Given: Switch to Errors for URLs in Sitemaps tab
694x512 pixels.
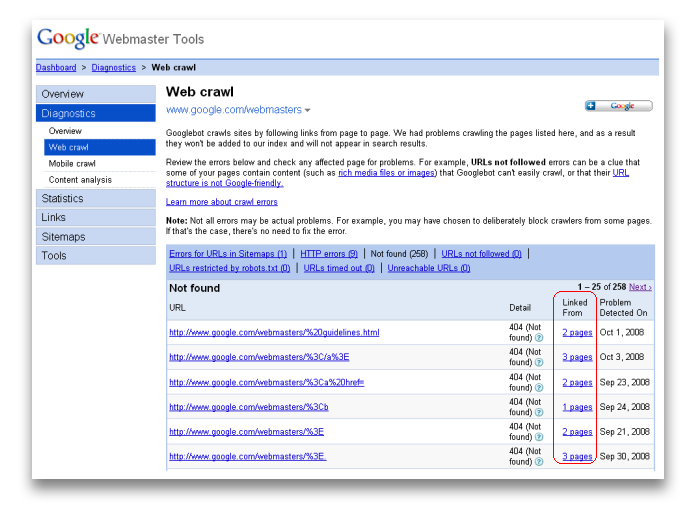Looking at the screenshot, I should (228, 254).
